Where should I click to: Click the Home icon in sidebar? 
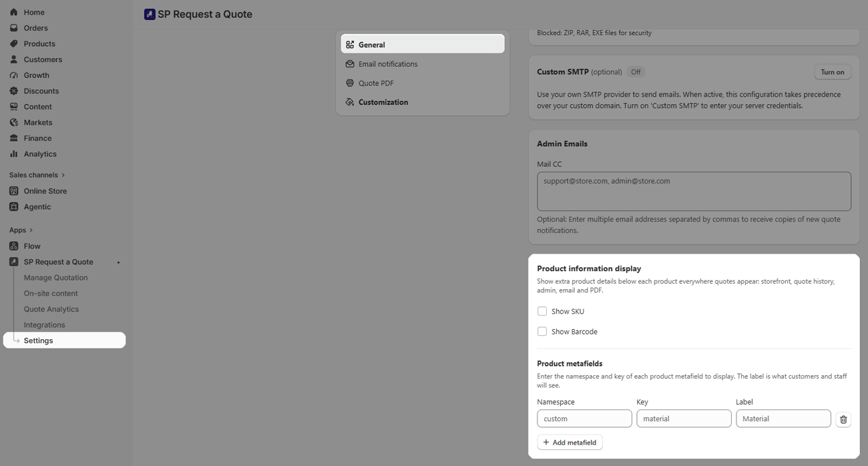point(13,12)
